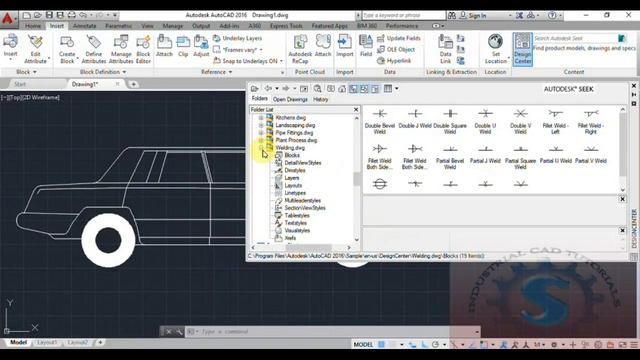Screen dimensions: 640x360
Task: Select the Open Drawings tab in DesignCenter
Action: pyautogui.click(x=290, y=99)
